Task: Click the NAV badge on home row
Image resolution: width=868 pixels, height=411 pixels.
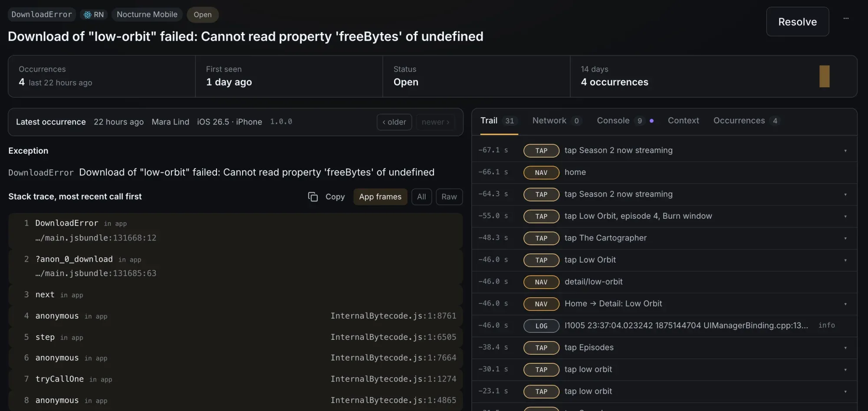Action: click(x=541, y=173)
